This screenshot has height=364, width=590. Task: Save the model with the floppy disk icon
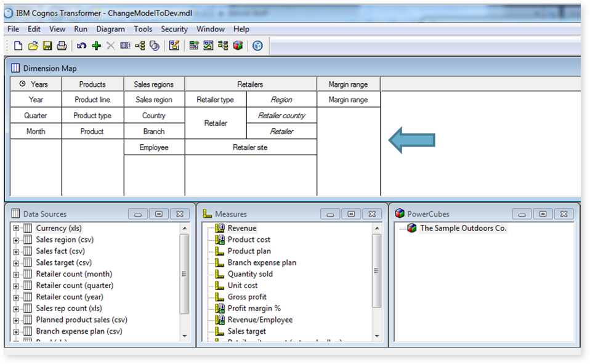(x=47, y=46)
